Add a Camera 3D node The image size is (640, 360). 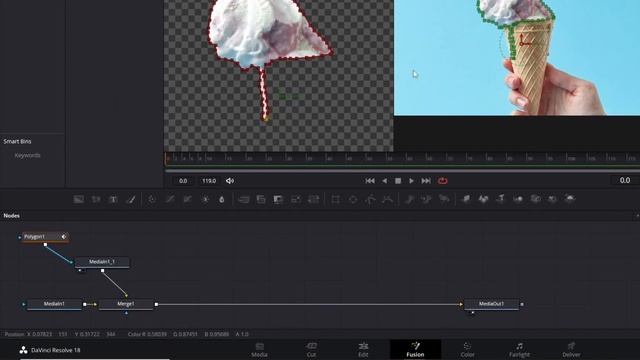536,199
